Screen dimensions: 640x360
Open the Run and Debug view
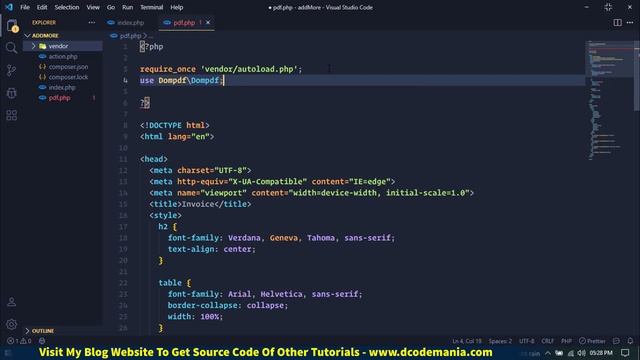coord(11,93)
